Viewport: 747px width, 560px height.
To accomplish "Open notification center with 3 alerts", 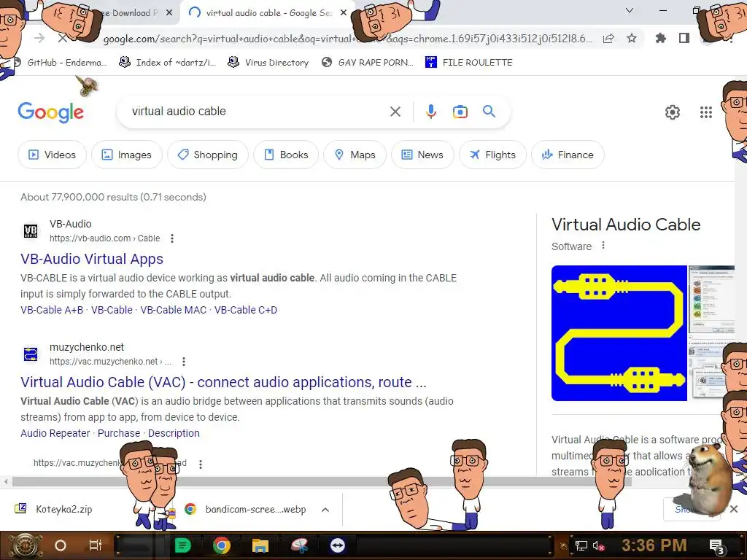I will point(716,546).
